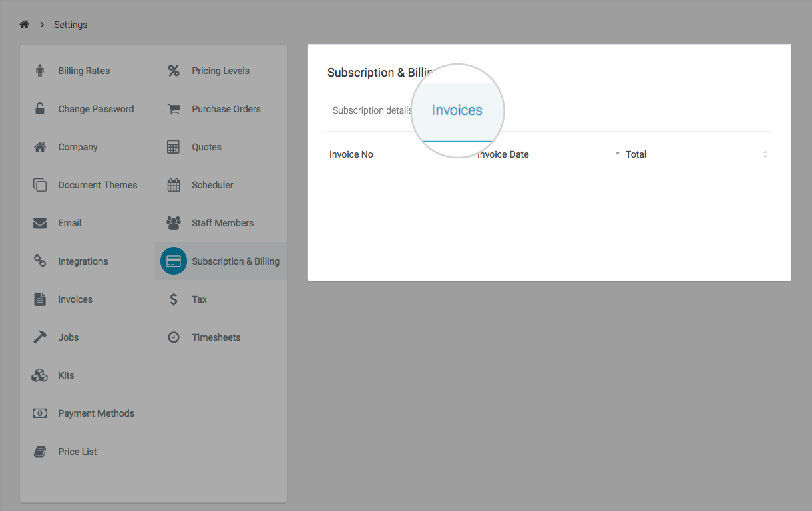The width and height of the screenshot is (812, 511).
Task: Click the Invoices document icon in sidebar
Action: (40, 299)
